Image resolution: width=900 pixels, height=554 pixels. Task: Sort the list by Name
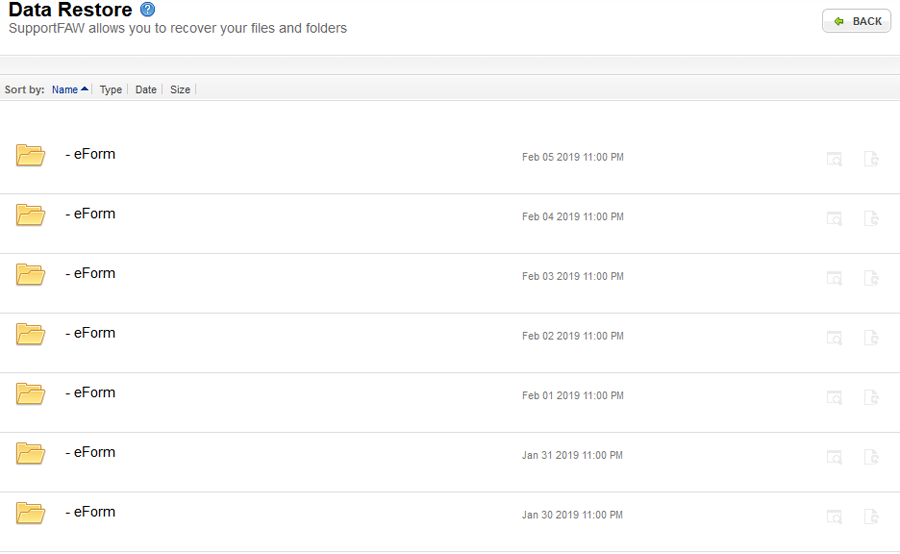click(x=64, y=90)
